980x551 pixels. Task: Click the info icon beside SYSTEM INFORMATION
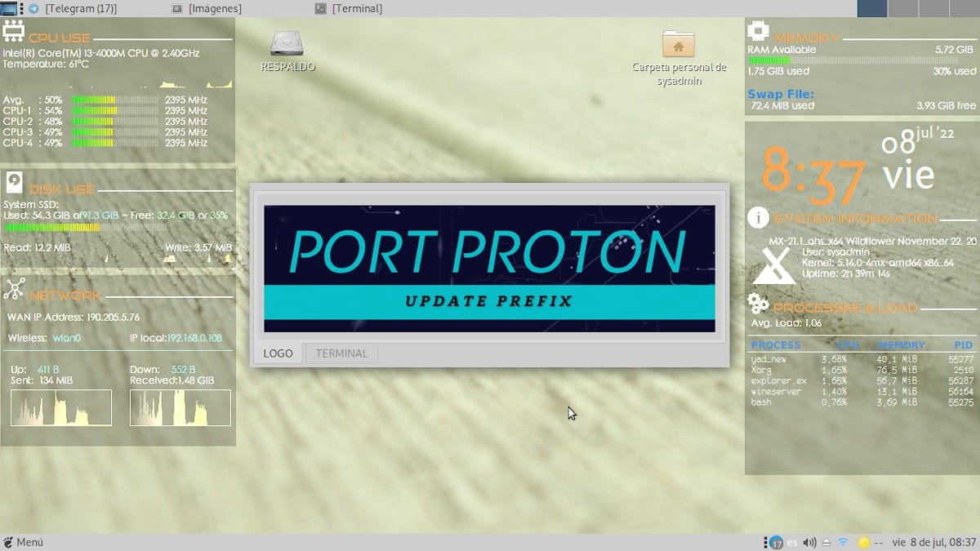759,218
